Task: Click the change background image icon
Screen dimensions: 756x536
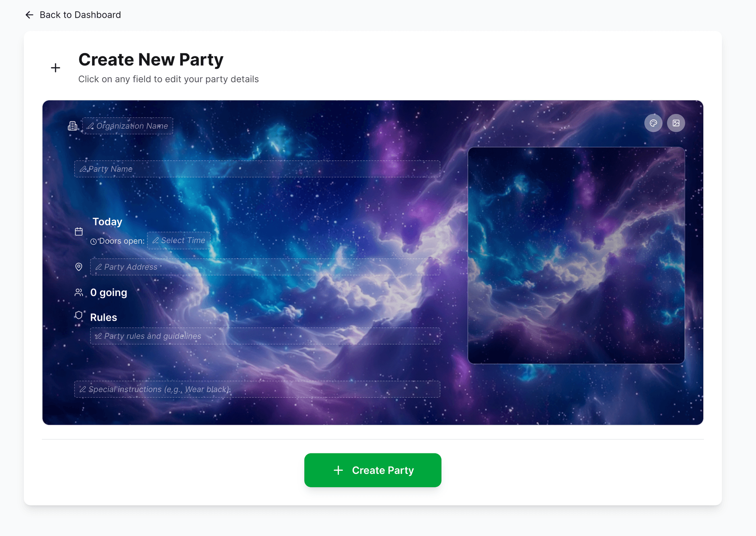Action: click(676, 123)
